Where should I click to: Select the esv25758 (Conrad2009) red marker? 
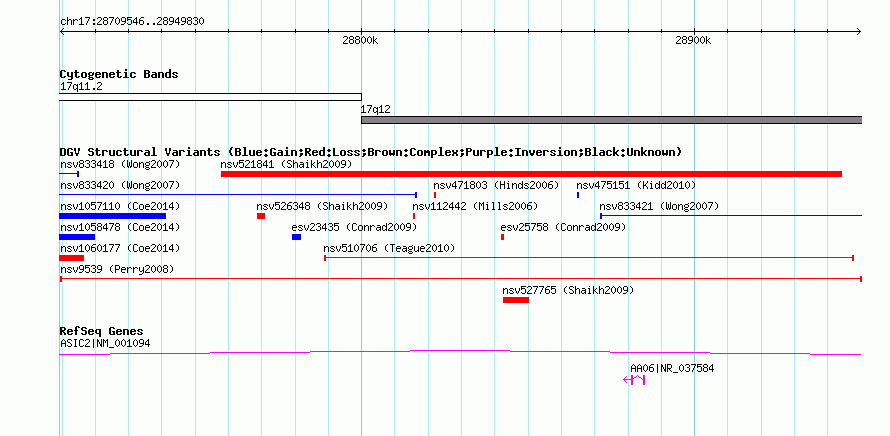point(502,237)
